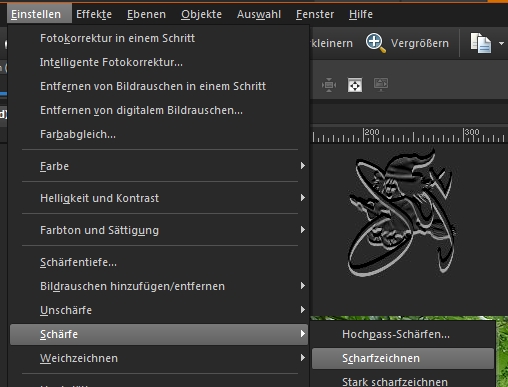The image size is (508, 387).
Task: Open the Auswahl menu
Action: tap(259, 14)
